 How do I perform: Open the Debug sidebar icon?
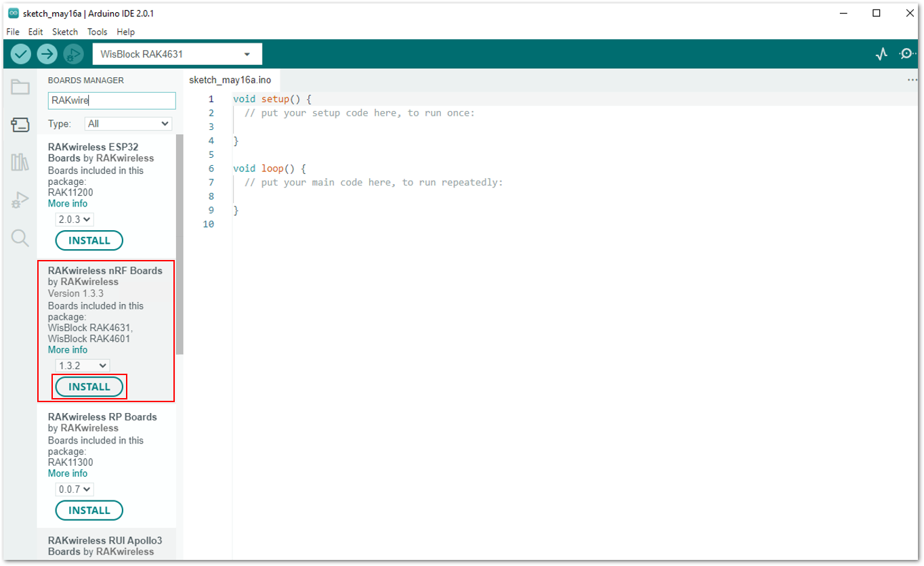click(20, 200)
